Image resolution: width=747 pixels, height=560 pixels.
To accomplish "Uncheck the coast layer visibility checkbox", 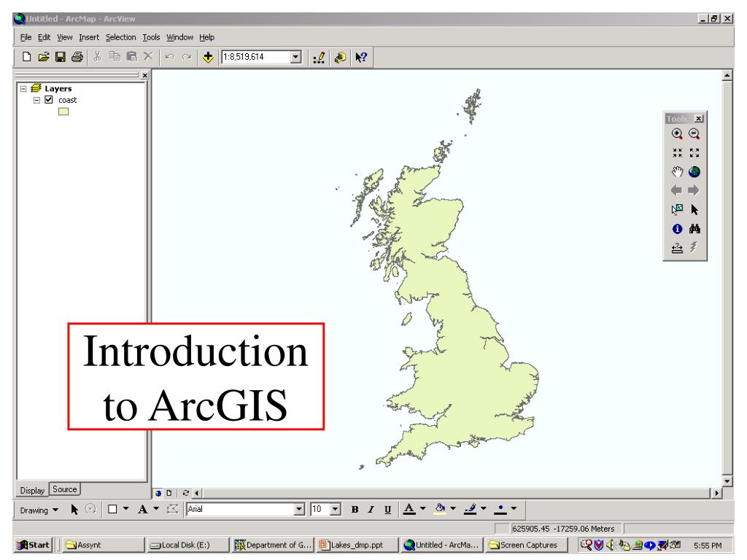I will [49, 100].
